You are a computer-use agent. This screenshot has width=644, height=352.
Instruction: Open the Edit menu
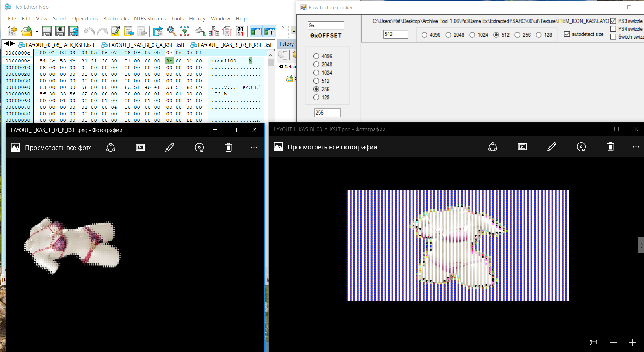pyautogui.click(x=26, y=19)
